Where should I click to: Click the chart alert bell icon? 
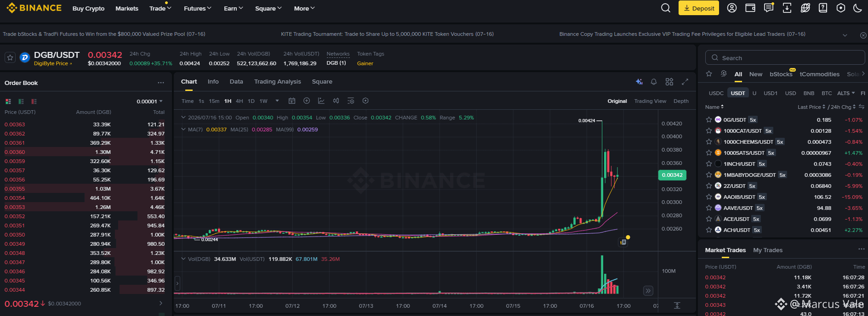click(x=654, y=82)
